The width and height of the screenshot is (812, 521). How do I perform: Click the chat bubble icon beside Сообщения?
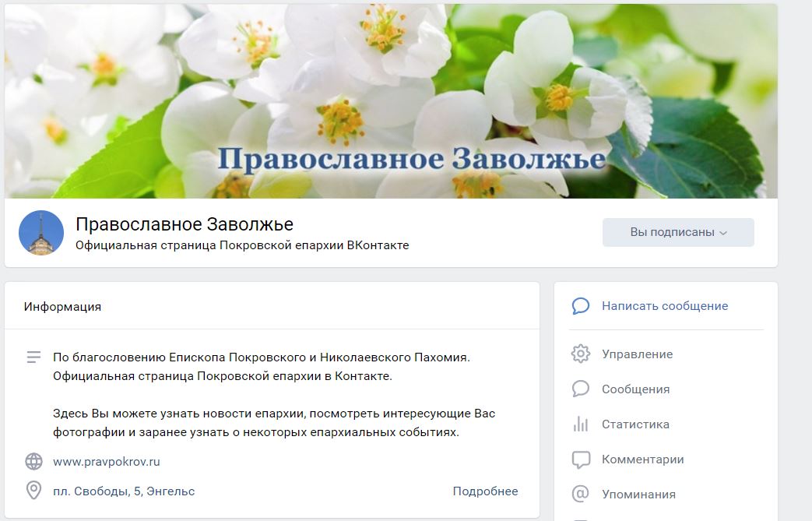point(581,389)
